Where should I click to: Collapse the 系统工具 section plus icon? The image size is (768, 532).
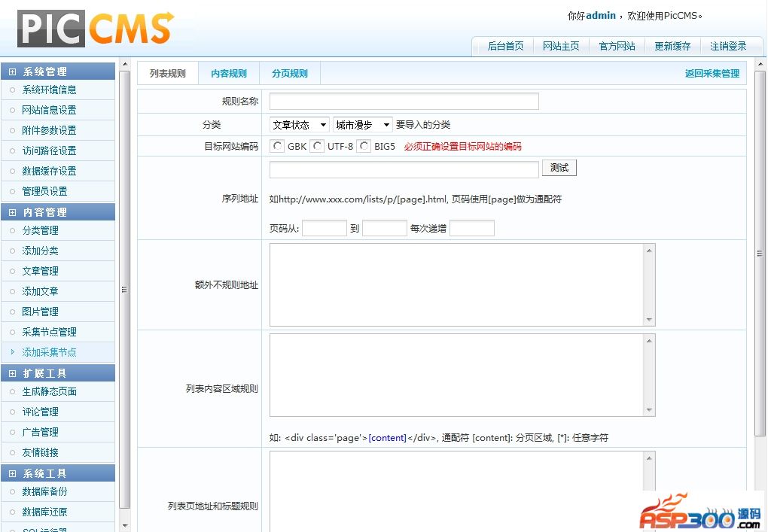(12, 474)
